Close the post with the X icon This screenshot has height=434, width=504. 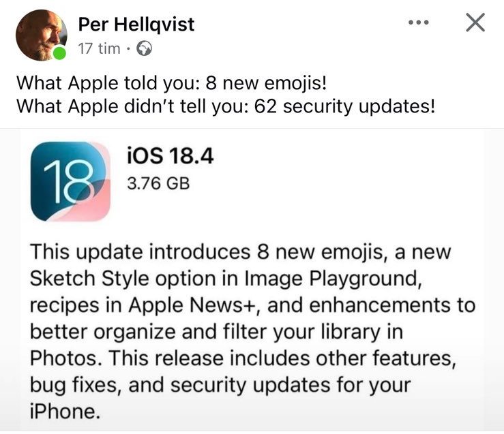(475, 22)
